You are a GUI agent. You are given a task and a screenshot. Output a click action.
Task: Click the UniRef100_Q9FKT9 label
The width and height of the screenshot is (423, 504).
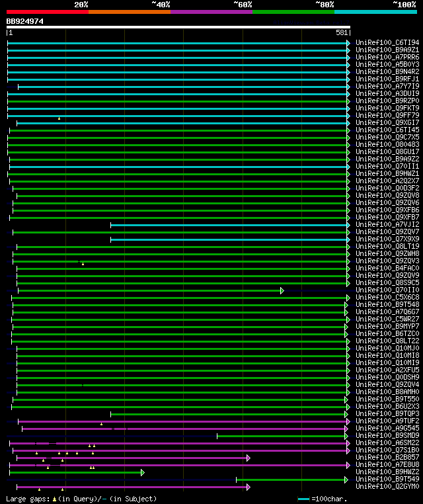(387, 108)
